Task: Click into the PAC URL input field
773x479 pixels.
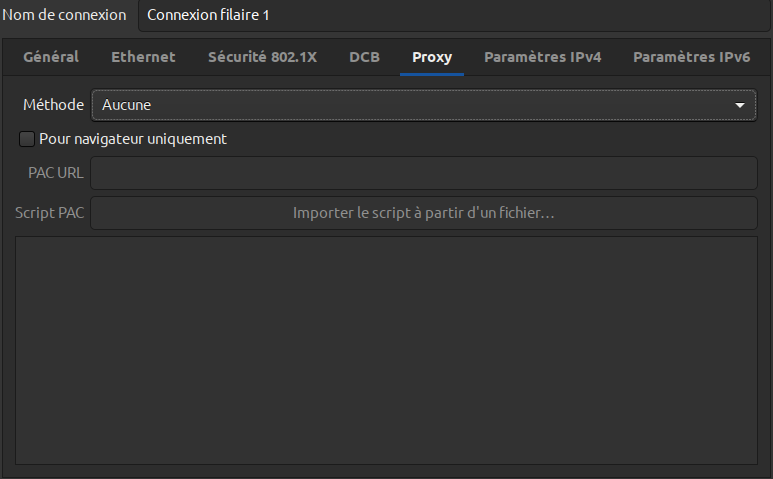Action: coord(423,173)
